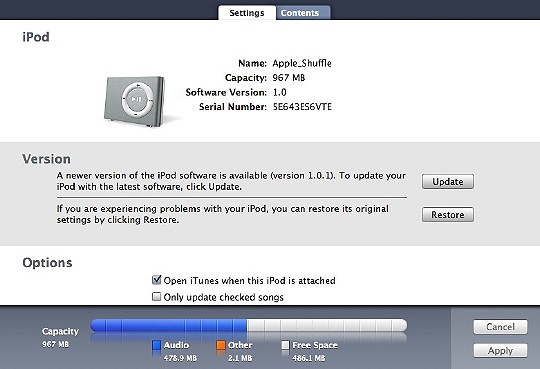Click the Update button
The image size is (540, 369).
point(448,182)
